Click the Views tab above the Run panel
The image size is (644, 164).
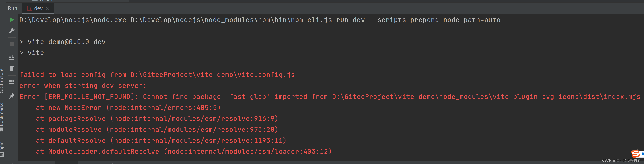click(46, 1)
